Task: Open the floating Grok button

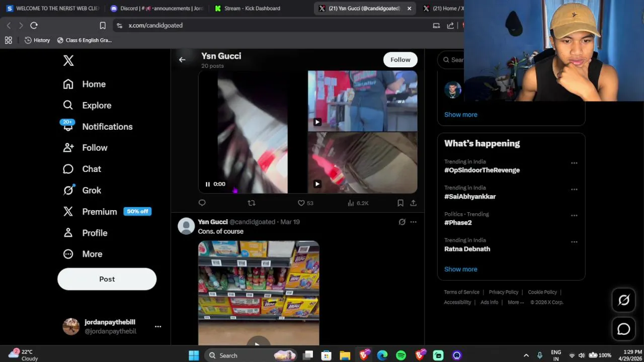Action: pos(624,300)
